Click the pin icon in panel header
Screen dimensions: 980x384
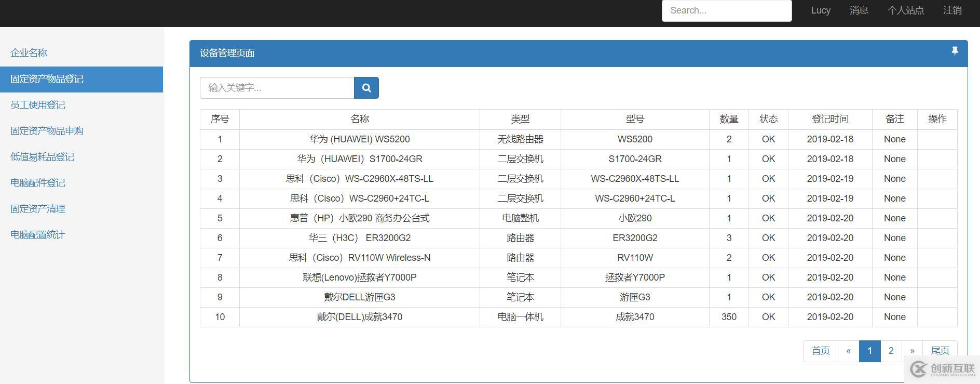(955, 51)
